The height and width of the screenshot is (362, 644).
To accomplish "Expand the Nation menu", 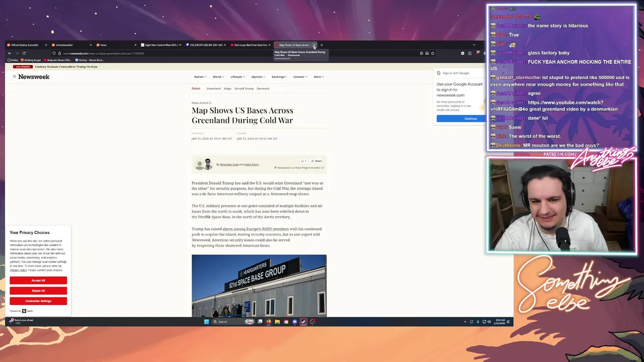I will tap(200, 77).
